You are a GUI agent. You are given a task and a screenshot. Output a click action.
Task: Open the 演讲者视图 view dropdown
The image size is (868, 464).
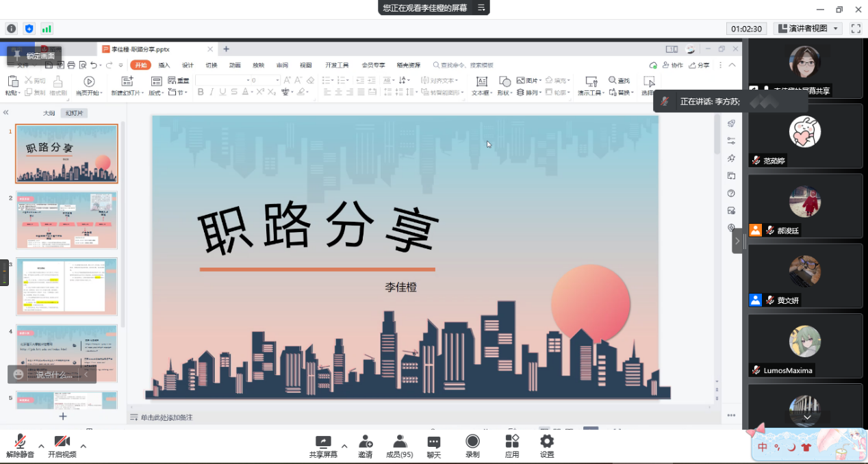(x=808, y=29)
